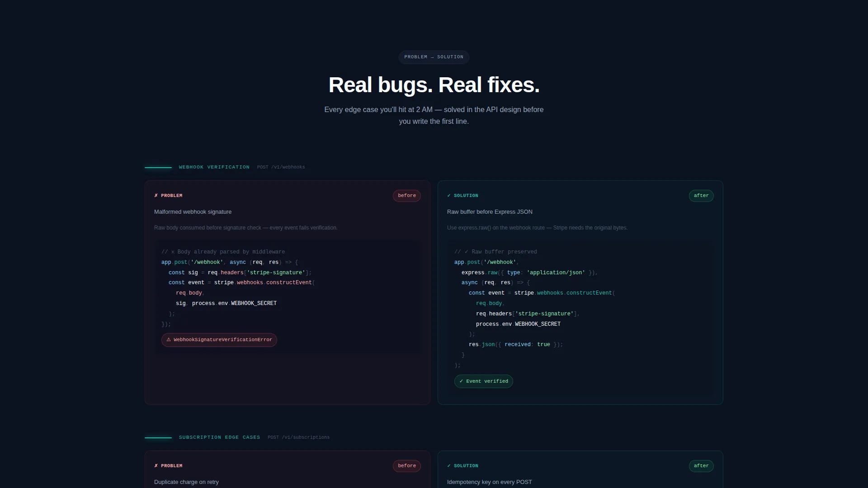The height and width of the screenshot is (488, 868).
Task: Click the PROBLEM → SOLUTION pill badge
Action: (434, 57)
